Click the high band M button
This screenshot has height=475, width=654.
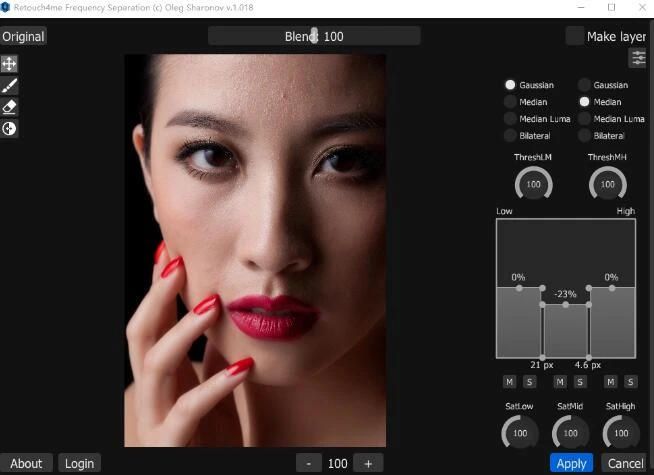[x=609, y=382]
